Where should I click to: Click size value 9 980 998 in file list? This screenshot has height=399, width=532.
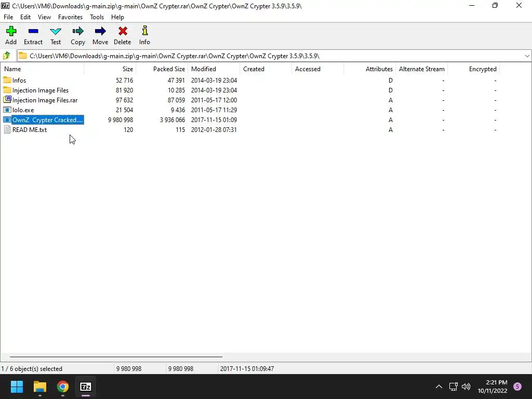click(121, 120)
